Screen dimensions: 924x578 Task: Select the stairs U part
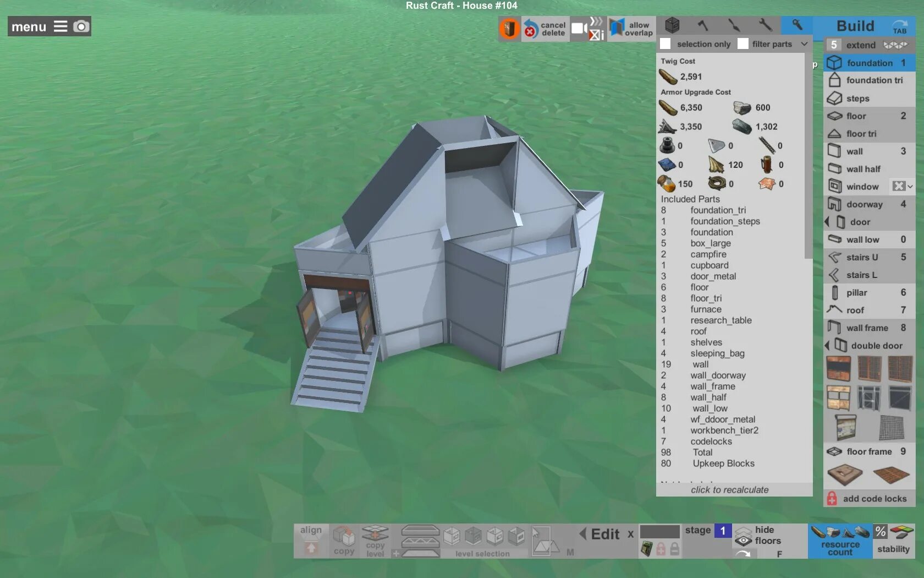click(870, 257)
